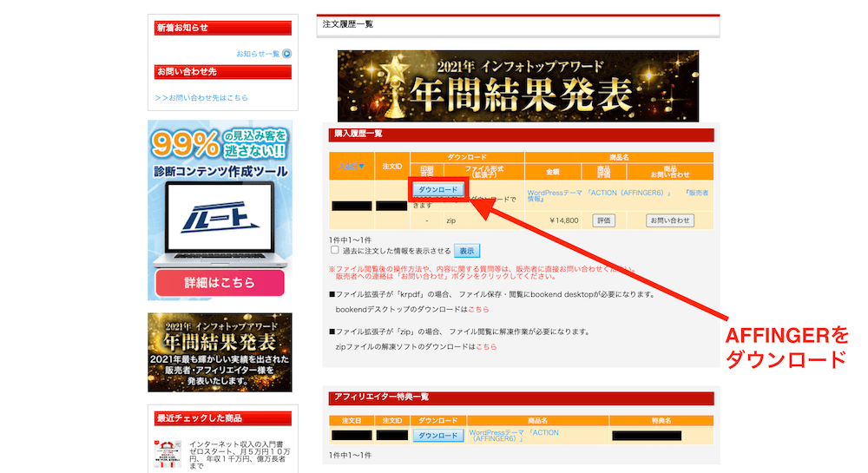Open the sidebar 年間結果発表 banner
Screen dimensions: 868x473
[220, 352]
